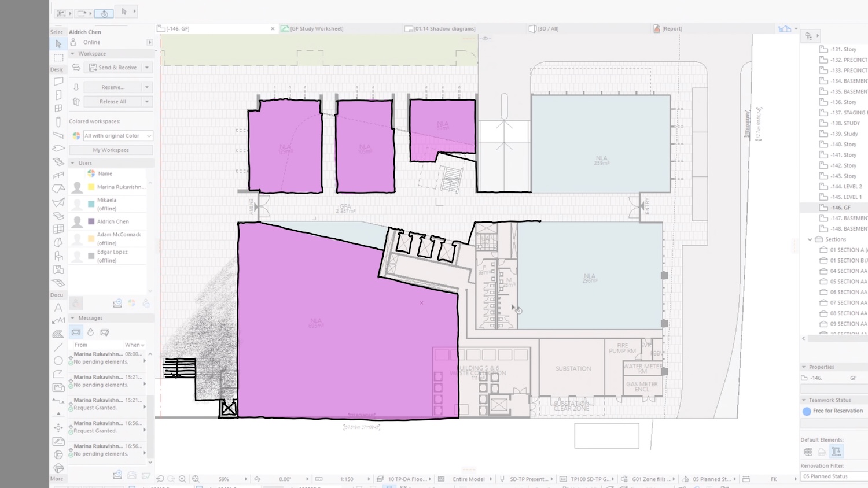This screenshot has height=488, width=868.
Task: Open the Colored workspaces dropdown
Action: tap(118, 136)
